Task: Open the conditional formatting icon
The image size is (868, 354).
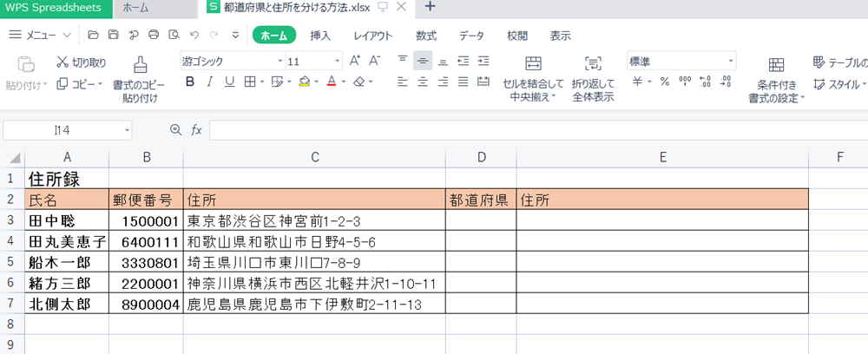Action: point(776,65)
